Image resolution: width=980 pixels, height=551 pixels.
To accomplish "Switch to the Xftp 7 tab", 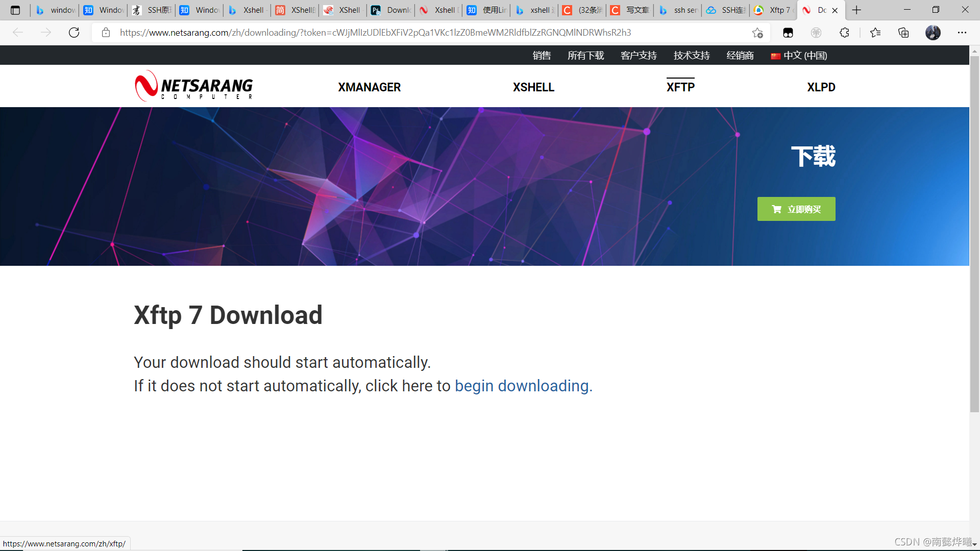I will [x=774, y=10].
